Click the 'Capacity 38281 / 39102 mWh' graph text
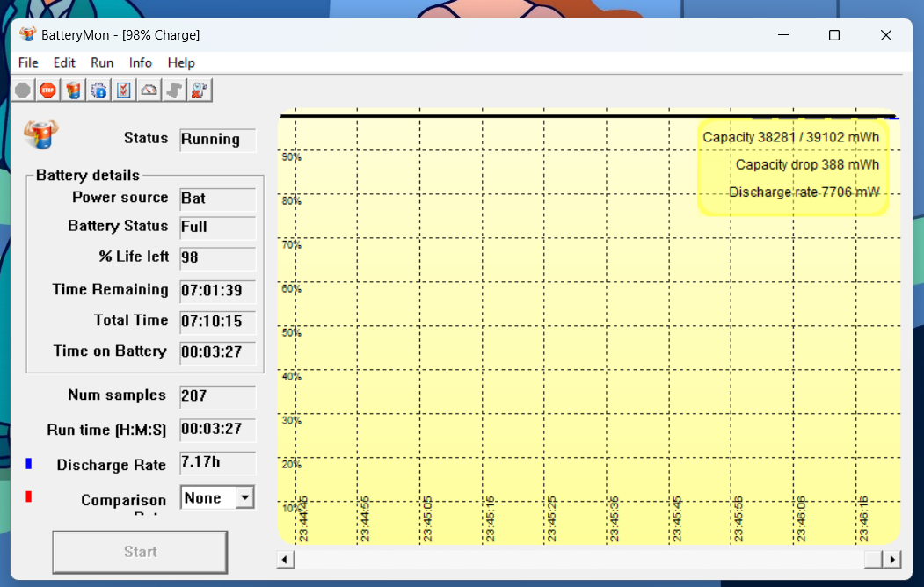Screen dimensions: 924x587 791,137
